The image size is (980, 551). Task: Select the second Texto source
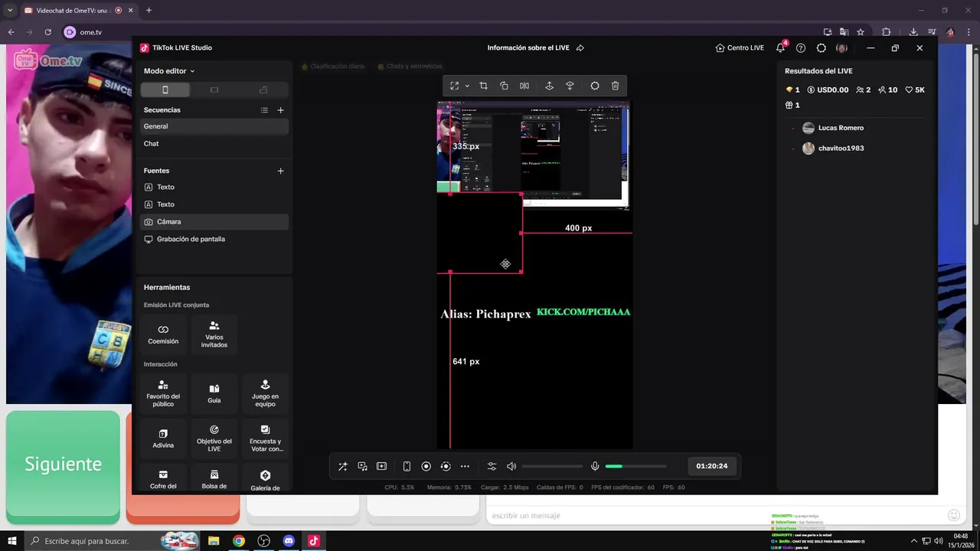pos(214,204)
